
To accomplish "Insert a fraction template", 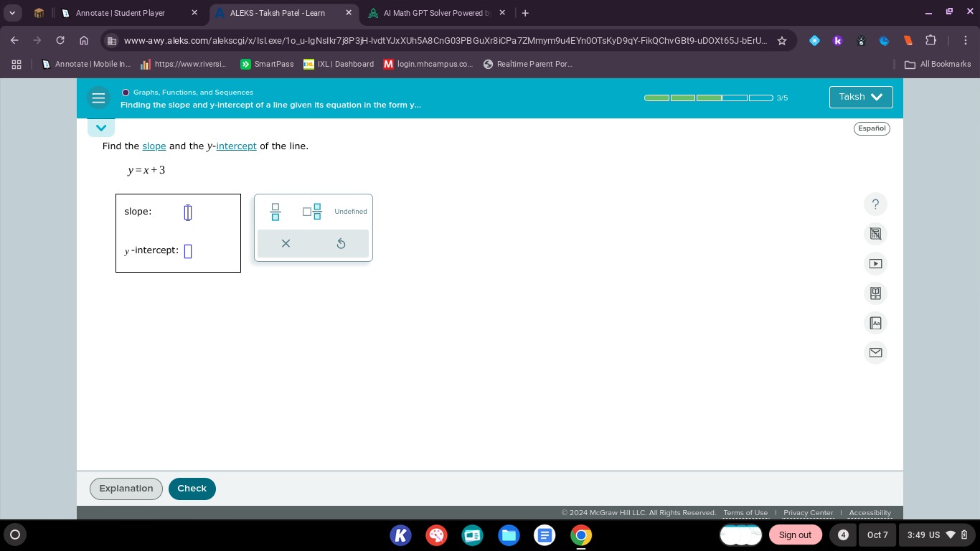I will [x=275, y=212].
